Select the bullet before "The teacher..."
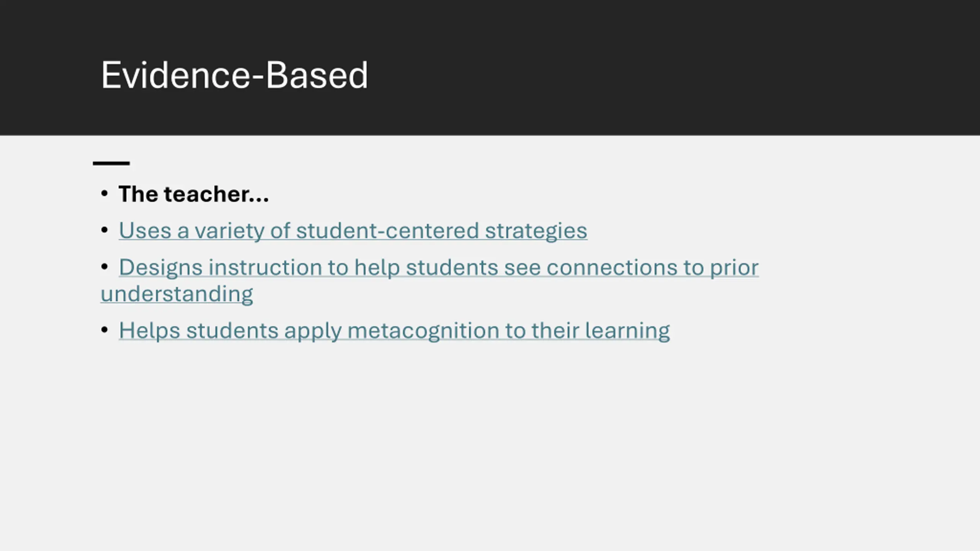 point(105,194)
